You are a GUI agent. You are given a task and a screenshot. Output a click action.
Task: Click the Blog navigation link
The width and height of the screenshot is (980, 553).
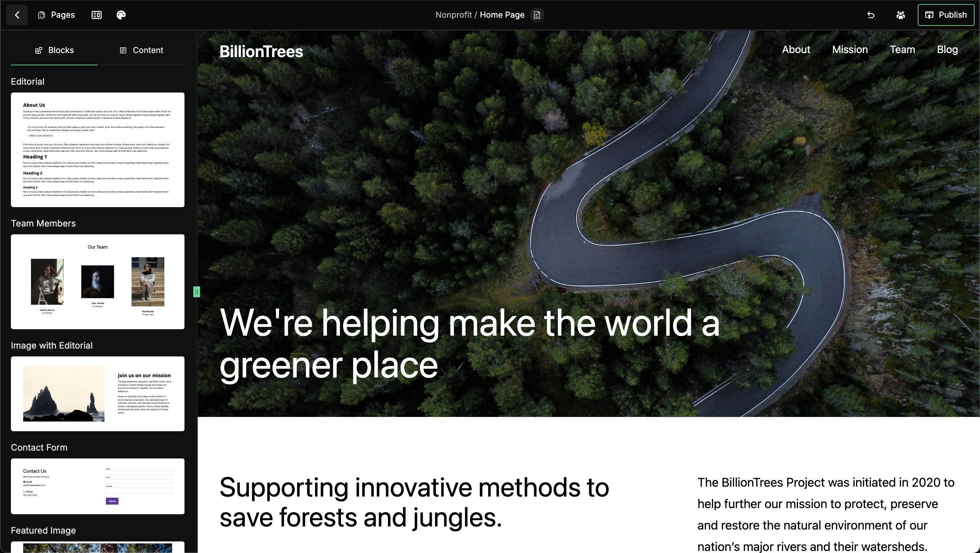pos(947,49)
